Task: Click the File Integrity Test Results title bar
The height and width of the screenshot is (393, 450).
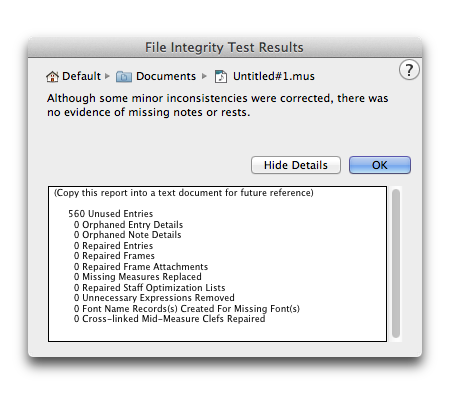Action: (225, 47)
